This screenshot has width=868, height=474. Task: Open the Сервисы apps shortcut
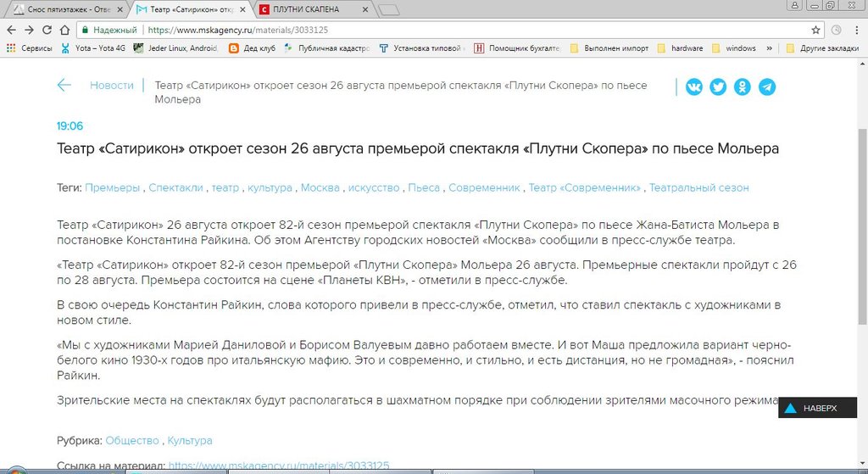(29, 48)
